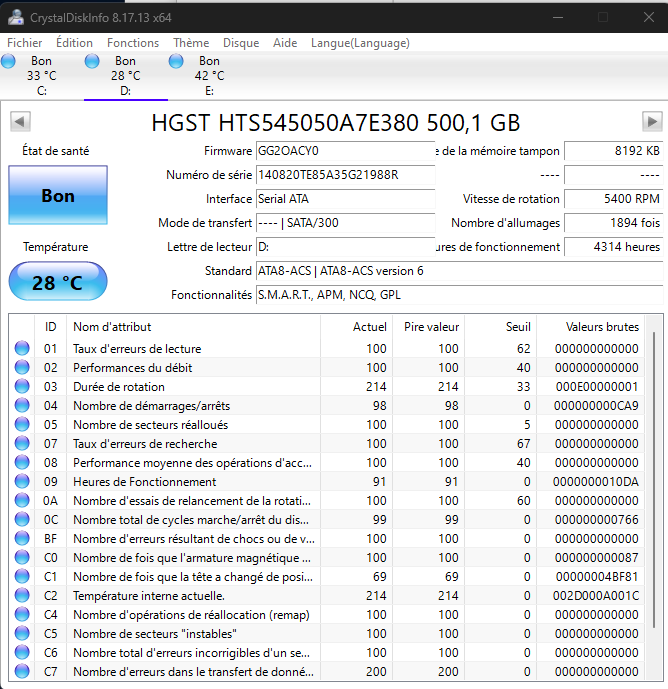
Task: Go to next disk with right arrow
Action: click(x=652, y=122)
